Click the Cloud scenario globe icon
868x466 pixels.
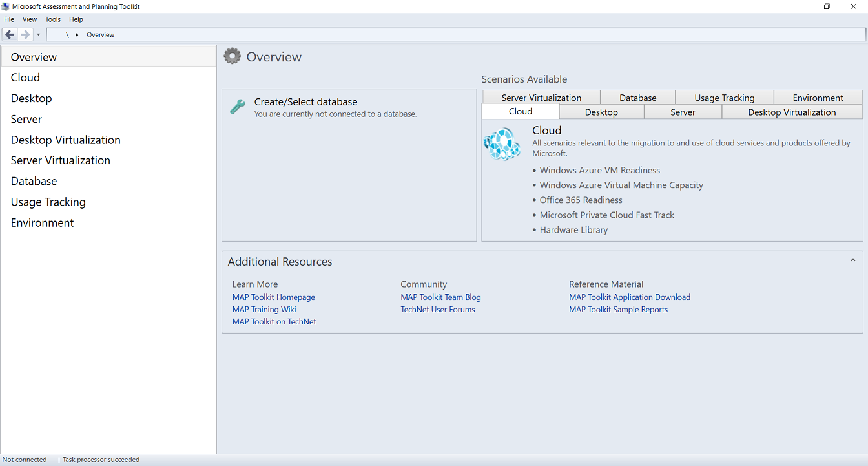[x=502, y=144]
